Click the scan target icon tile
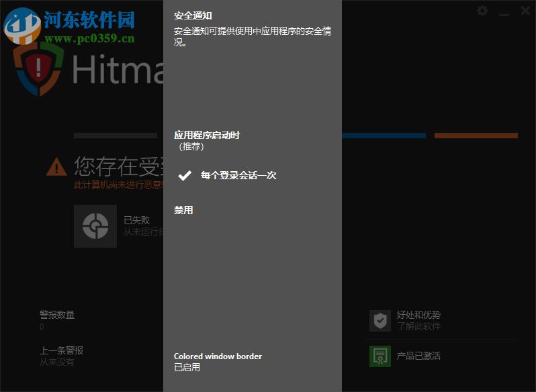This screenshot has height=392, width=536. [x=95, y=226]
